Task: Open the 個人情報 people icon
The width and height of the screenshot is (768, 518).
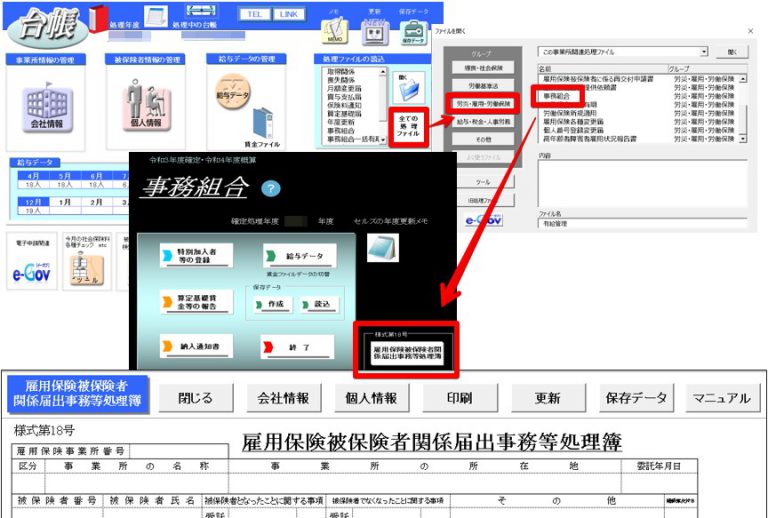Action: pyautogui.click(x=145, y=106)
